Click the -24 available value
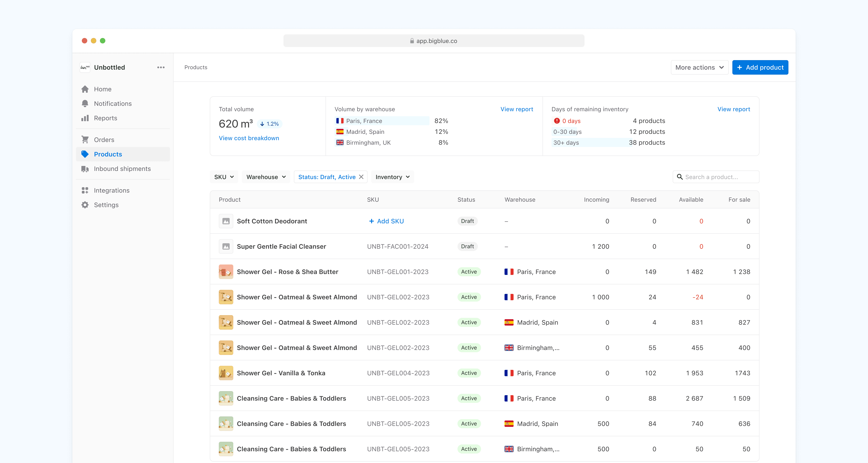 [698, 297]
